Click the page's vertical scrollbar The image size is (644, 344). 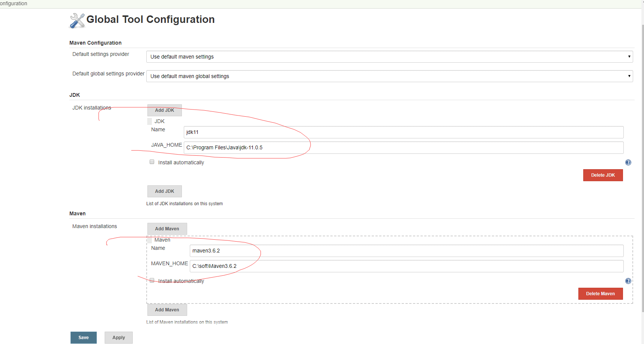642,169
